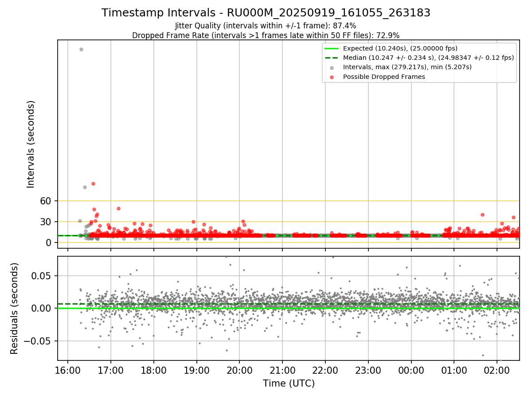Click the 0 tick label on the intervals axis
532x399 pixels.
[49, 243]
